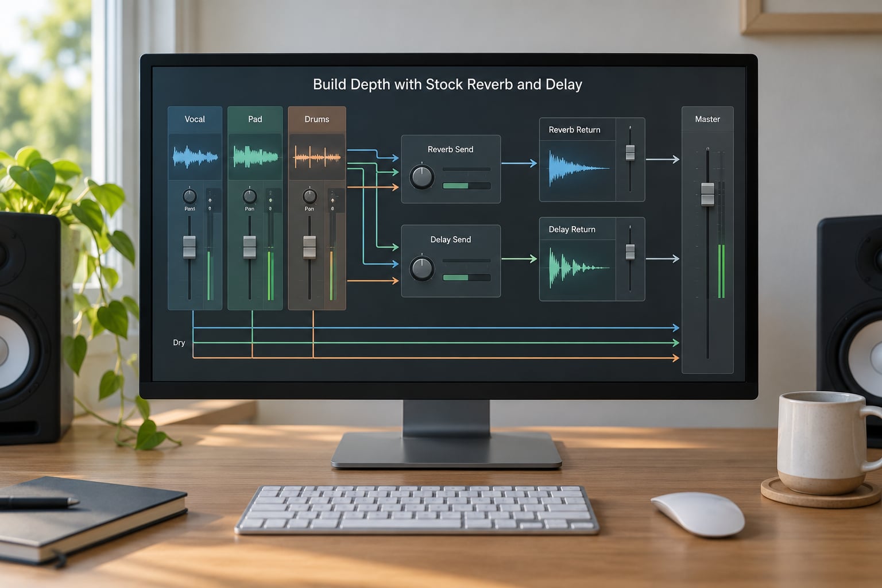The width and height of the screenshot is (882, 588).
Task: Click the Pad channel pan knob
Action: 250,196
